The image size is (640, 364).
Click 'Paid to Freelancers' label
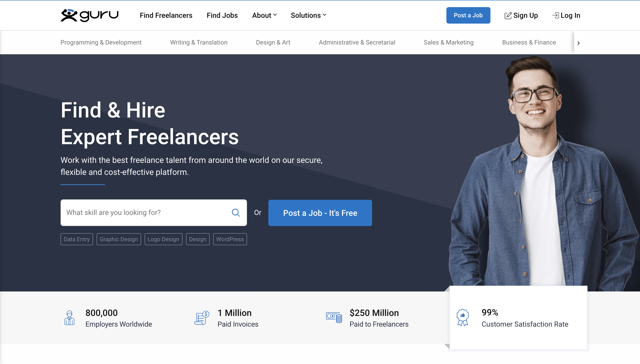(379, 324)
